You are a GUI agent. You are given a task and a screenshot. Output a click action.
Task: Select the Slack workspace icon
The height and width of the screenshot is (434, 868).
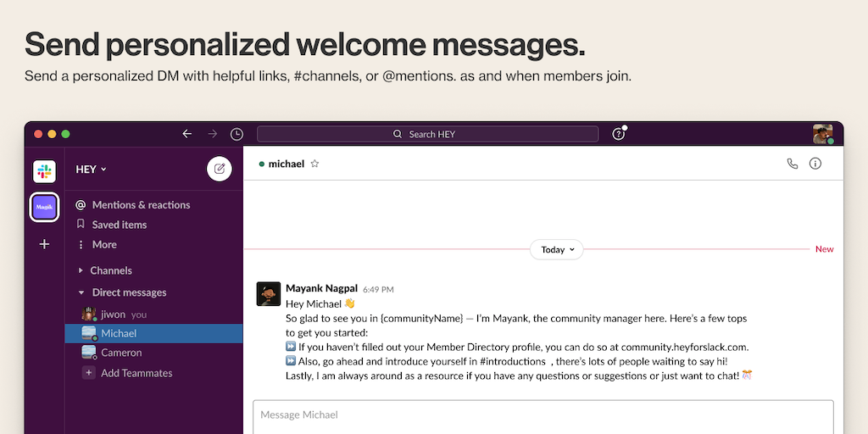pos(44,171)
